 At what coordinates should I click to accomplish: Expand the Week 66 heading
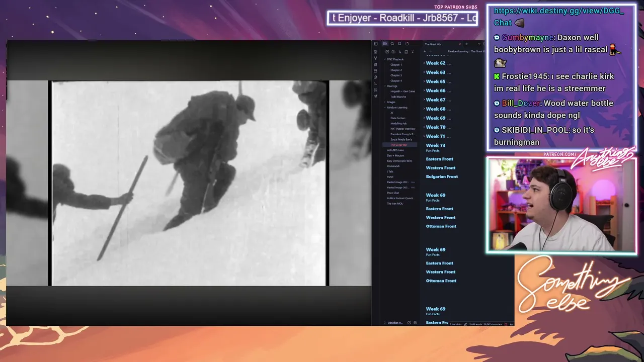pyautogui.click(x=424, y=90)
